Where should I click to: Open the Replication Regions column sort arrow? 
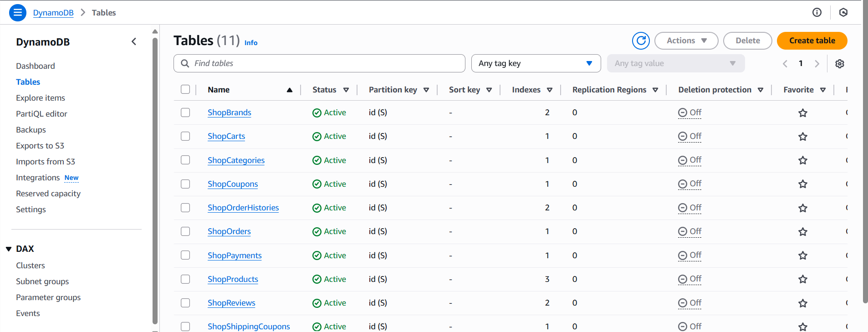point(655,90)
